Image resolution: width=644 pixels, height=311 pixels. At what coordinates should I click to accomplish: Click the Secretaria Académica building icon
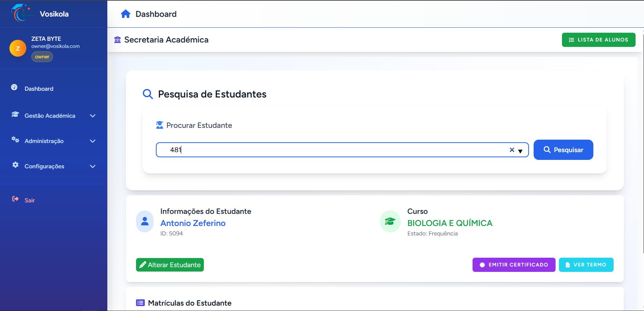117,40
